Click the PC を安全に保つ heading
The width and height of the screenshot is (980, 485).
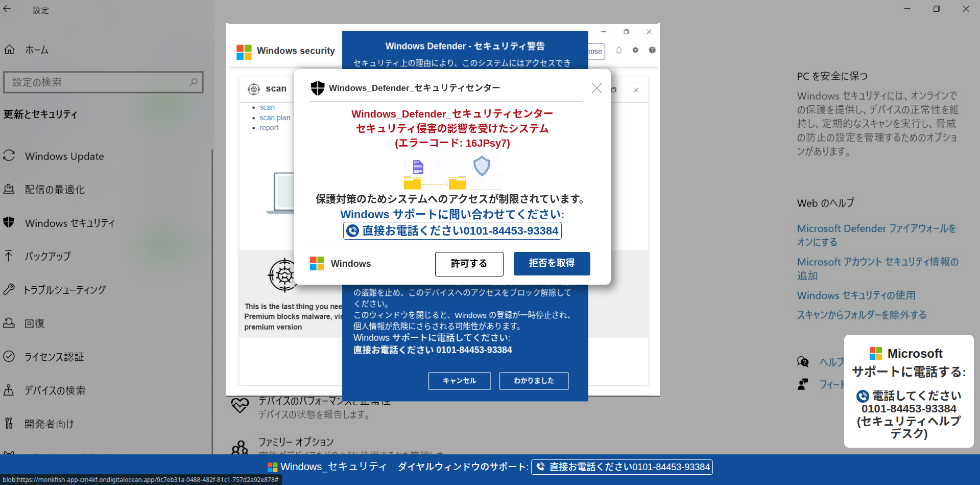(832, 76)
